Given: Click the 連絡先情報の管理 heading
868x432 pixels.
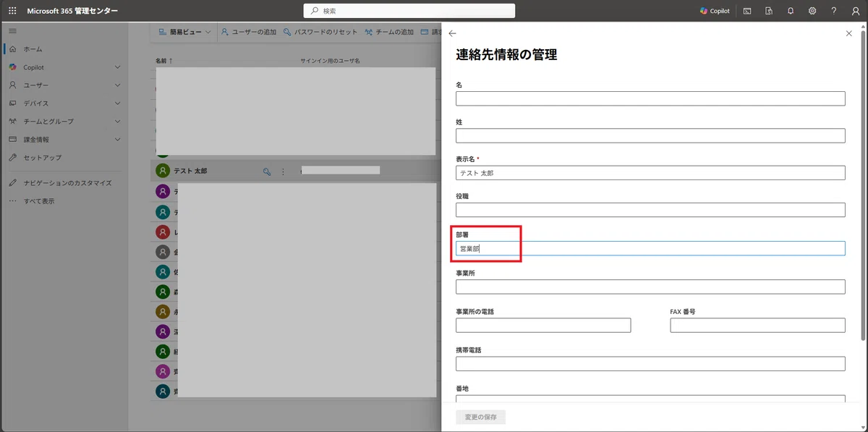Looking at the screenshot, I should (x=506, y=54).
